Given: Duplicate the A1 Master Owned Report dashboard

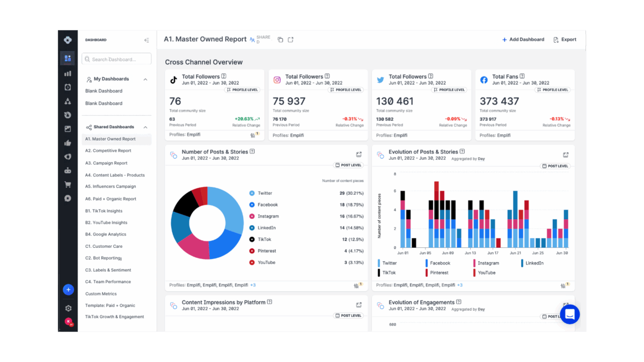Looking at the screenshot, I should click(280, 40).
